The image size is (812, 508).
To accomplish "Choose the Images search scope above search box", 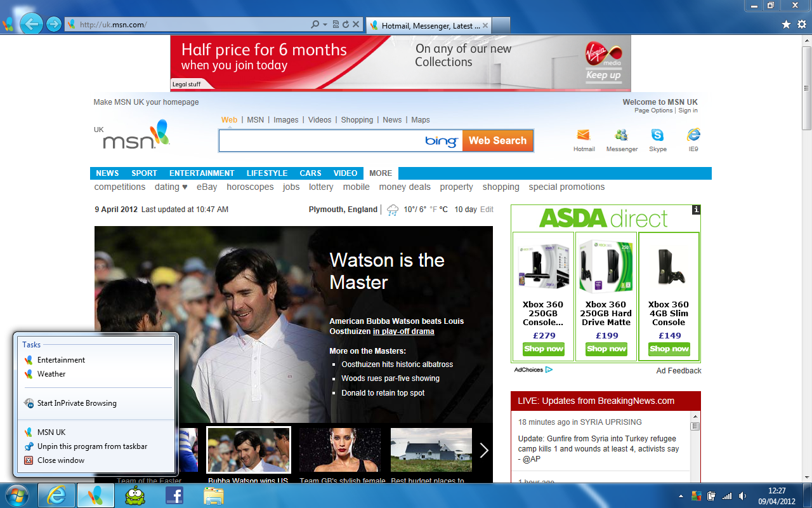I will (285, 120).
